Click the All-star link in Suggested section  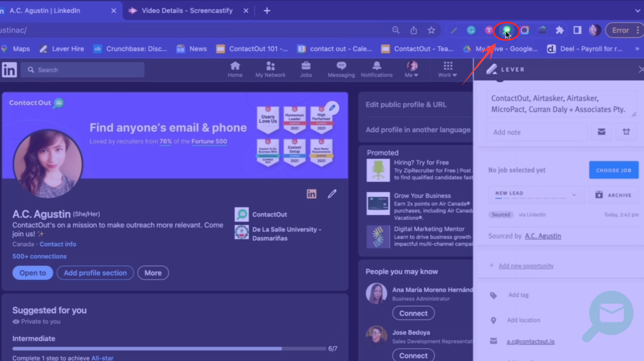(102, 358)
